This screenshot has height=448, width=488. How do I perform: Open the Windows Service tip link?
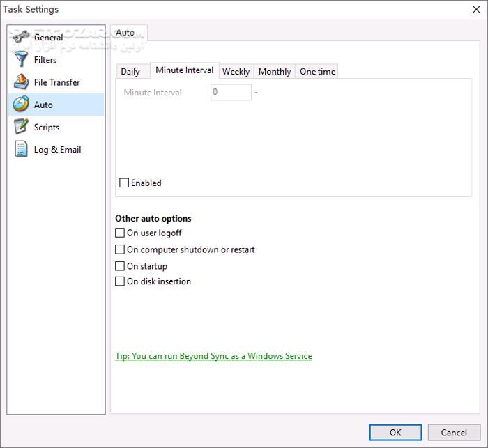pos(213,356)
